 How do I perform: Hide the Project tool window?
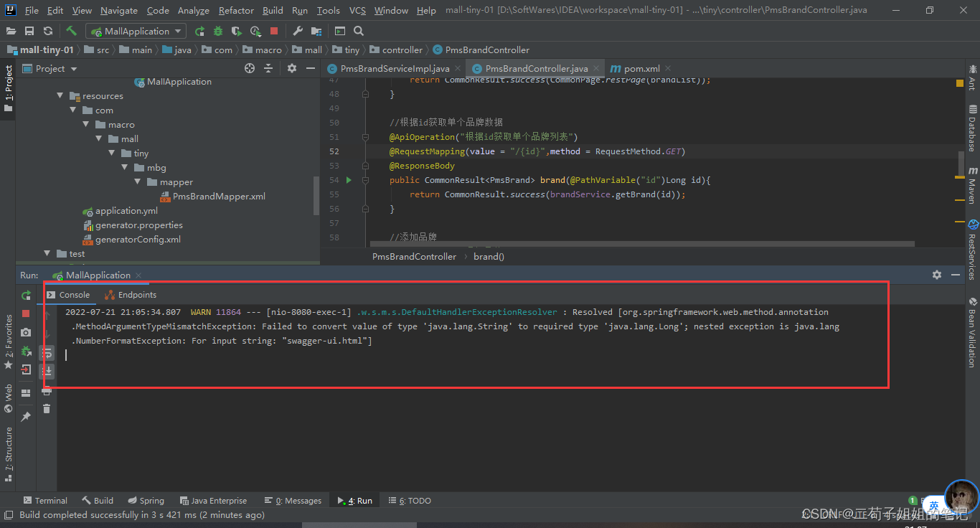pos(310,68)
